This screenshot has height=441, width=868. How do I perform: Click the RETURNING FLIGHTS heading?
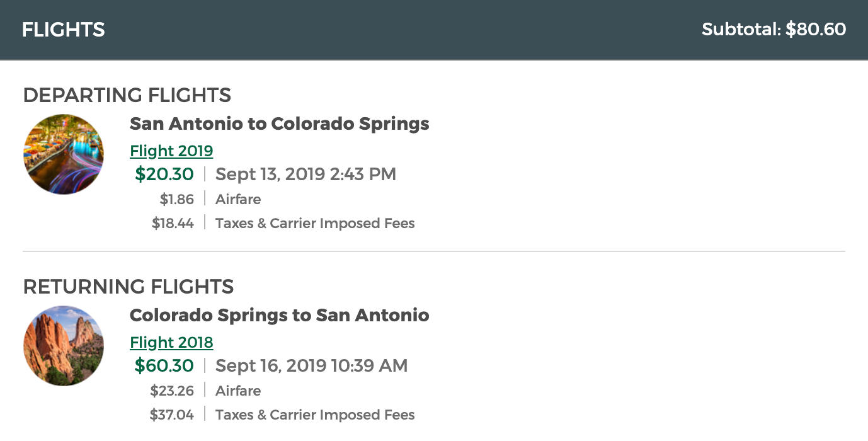[x=128, y=287]
